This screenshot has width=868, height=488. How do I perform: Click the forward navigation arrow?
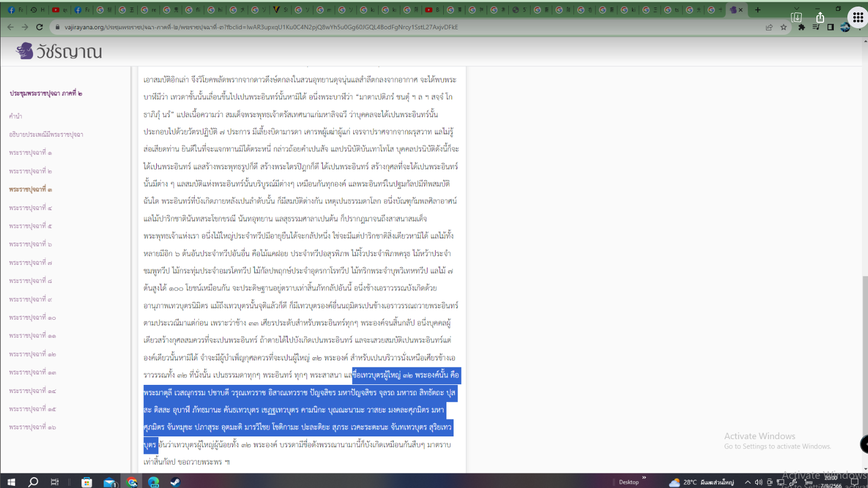25,27
